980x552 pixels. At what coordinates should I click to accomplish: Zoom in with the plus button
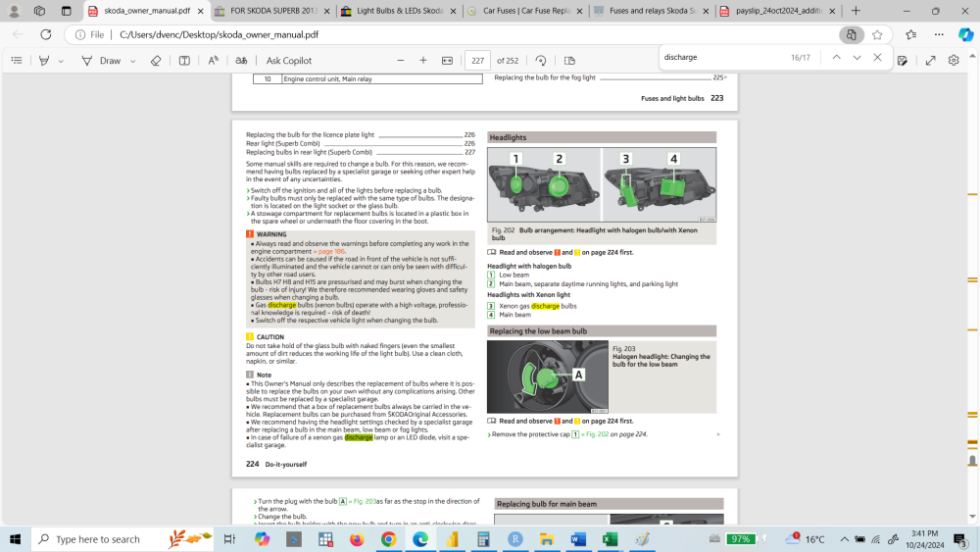coord(423,61)
